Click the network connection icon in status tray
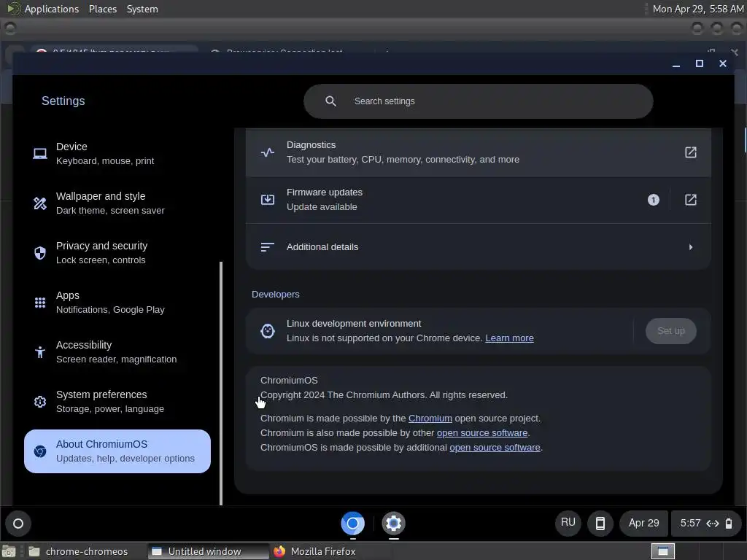747x560 pixels. click(x=713, y=524)
